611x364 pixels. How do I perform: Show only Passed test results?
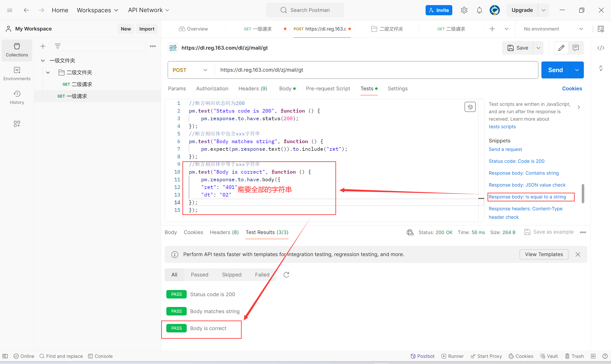coord(199,275)
